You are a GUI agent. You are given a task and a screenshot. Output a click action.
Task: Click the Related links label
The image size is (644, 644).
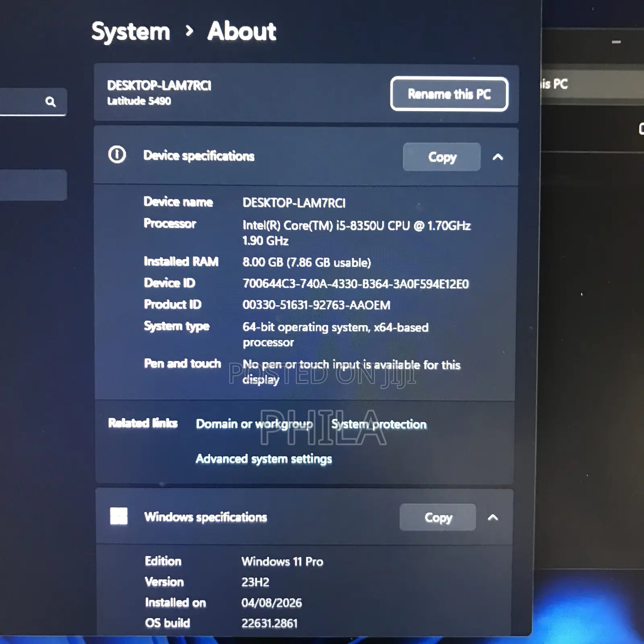(143, 423)
